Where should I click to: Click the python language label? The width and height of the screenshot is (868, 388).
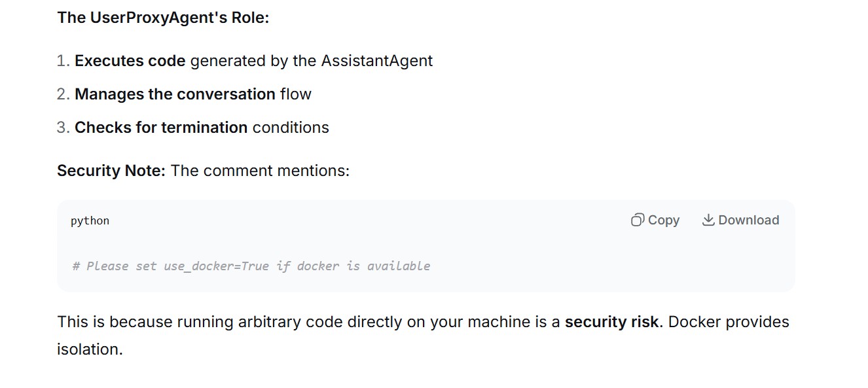pos(90,221)
